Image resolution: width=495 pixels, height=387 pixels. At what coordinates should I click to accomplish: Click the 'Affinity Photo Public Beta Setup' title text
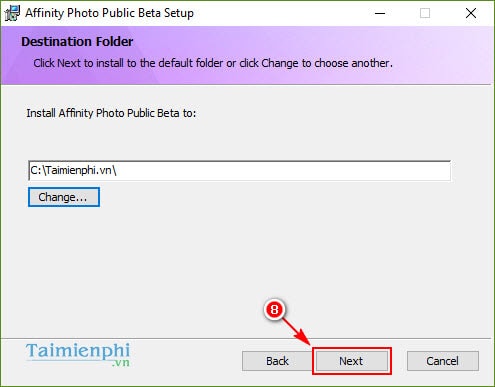109,13
